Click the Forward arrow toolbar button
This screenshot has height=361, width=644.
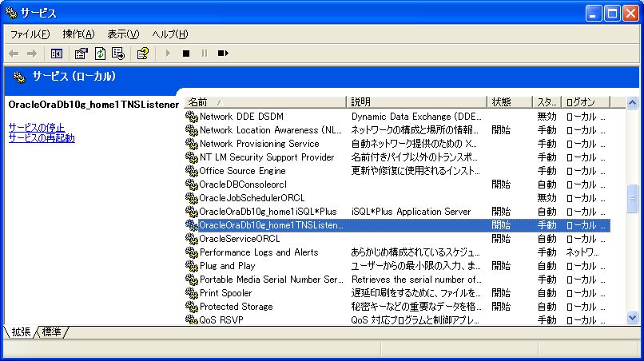pyautogui.click(x=32, y=54)
